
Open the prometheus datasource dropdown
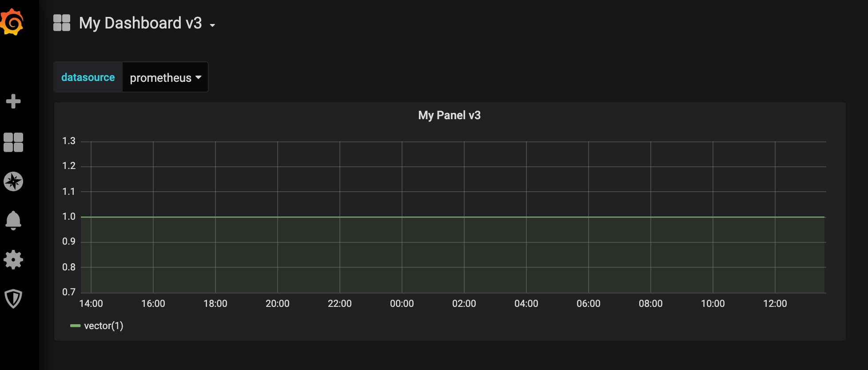[x=165, y=78]
